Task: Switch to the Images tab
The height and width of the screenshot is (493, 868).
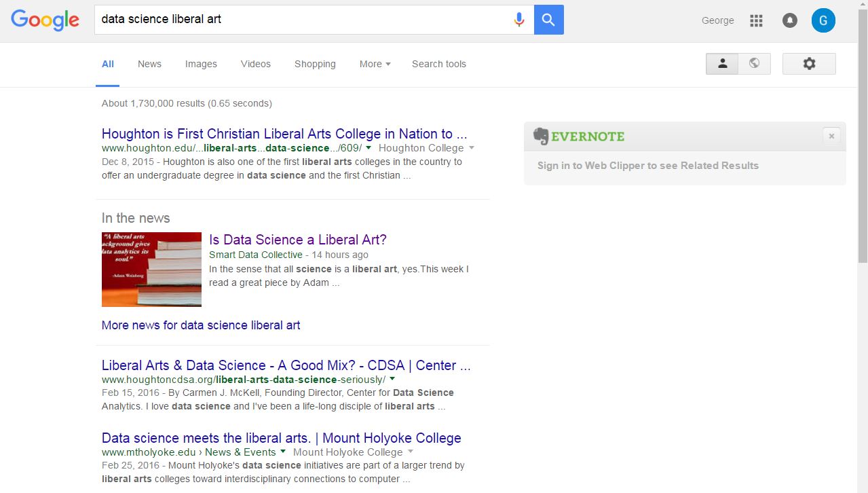Action: click(x=201, y=64)
